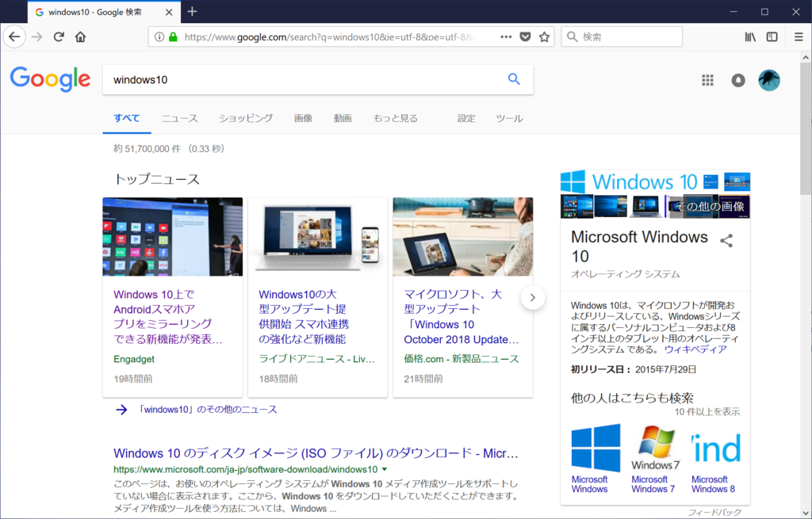This screenshot has width=812, height=519.
Task: Click the 初リリース日 release date text
Action: click(x=634, y=369)
